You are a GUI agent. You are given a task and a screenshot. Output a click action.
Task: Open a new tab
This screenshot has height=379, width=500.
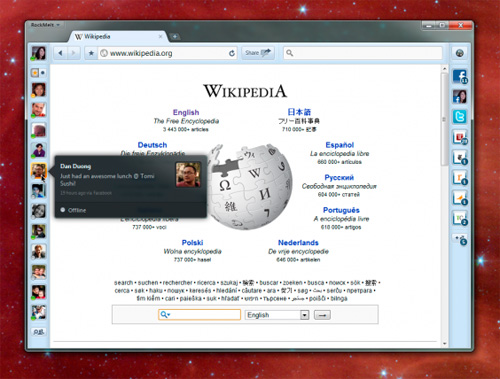pyautogui.click(x=175, y=37)
